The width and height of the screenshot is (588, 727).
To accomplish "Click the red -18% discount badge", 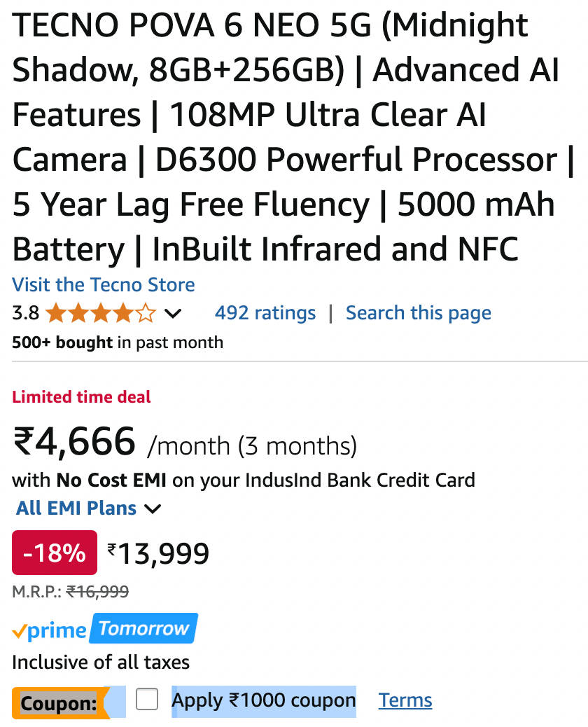I will (55, 553).
